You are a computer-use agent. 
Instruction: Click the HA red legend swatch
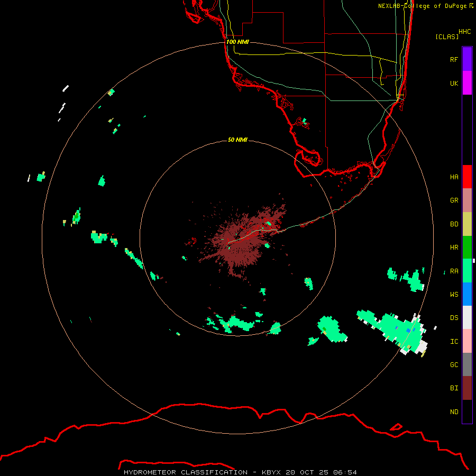pyautogui.click(x=467, y=177)
